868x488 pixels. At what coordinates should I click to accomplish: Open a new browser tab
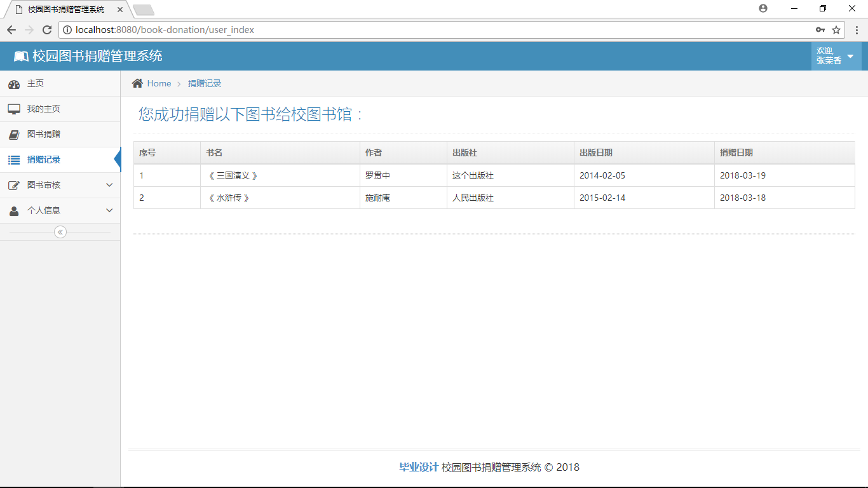(144, 10)
